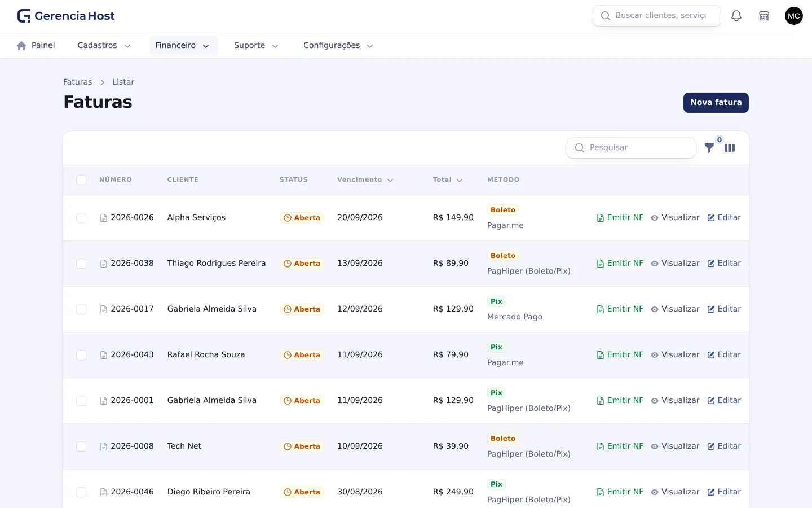Click the Aberta status badge for Tech Net

(302, 446)
